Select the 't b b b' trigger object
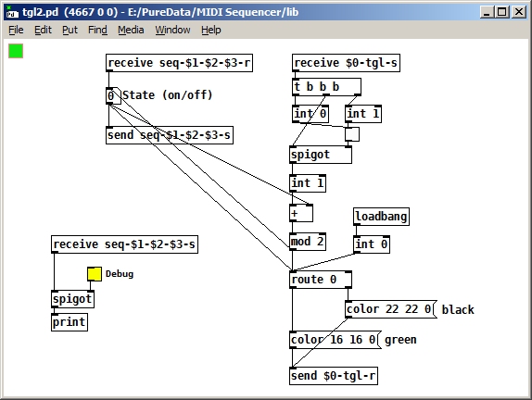This screenshot has height=400, width=532. point(326,87)
